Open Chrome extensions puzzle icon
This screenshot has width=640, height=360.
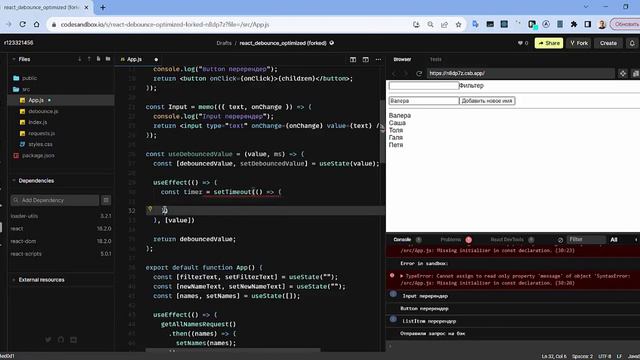pos(573,24)
